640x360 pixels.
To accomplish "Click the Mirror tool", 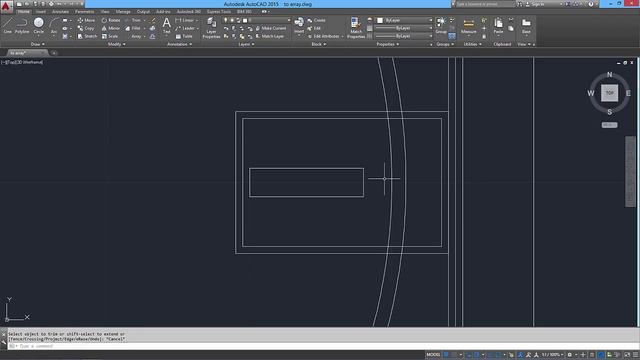I will point(111,28).
